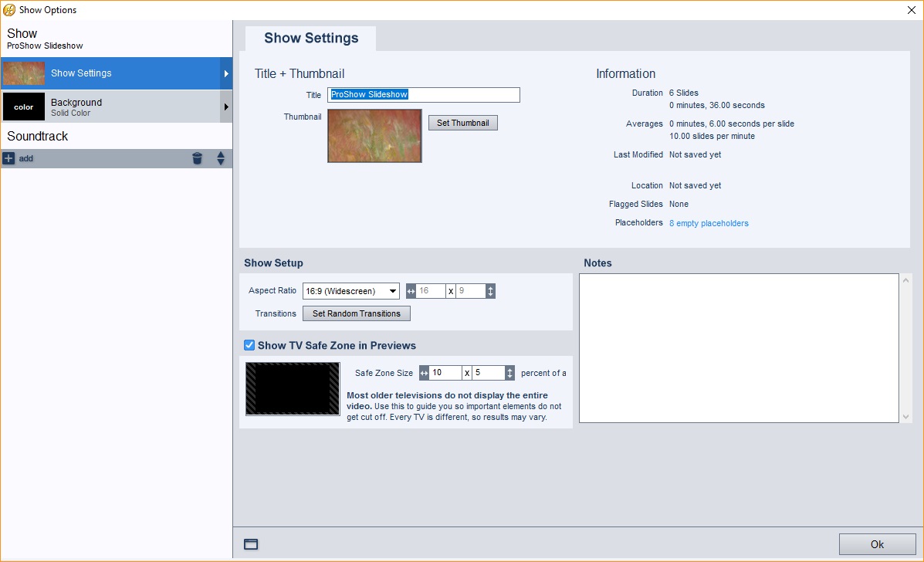Click the add soundtrack plus icon
924x562 pixels.
(8, 158)
